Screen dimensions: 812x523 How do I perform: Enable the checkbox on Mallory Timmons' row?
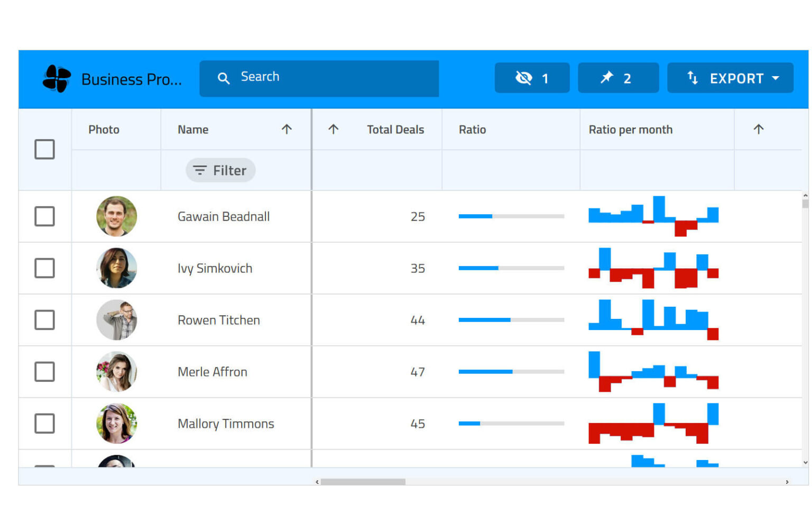(44, 424)
